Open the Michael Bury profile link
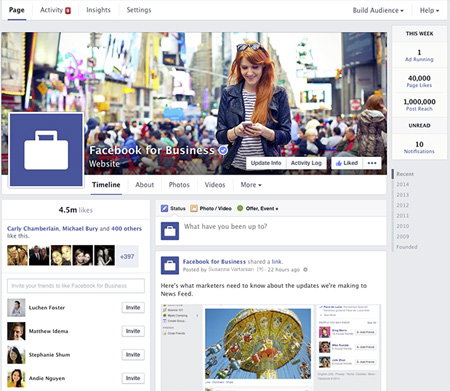Image resolution: width=450 pixels, height=391 pixels. 80,229
